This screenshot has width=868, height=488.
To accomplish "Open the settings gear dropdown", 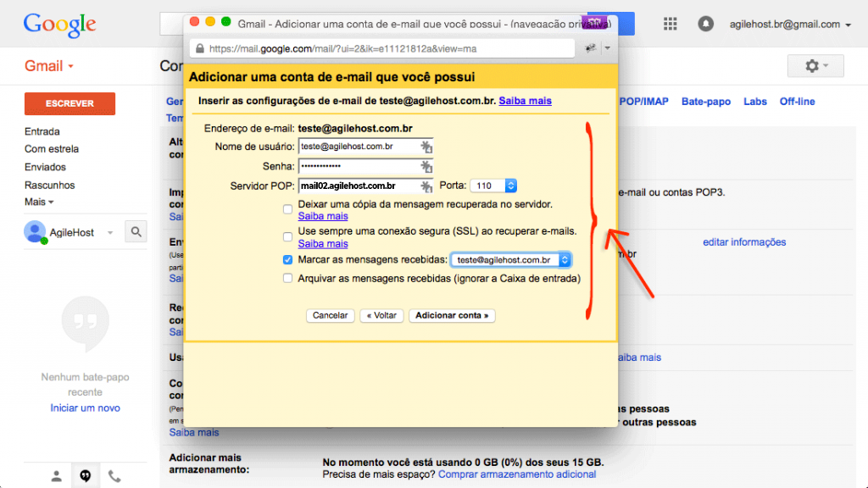I will pos(814,65).
